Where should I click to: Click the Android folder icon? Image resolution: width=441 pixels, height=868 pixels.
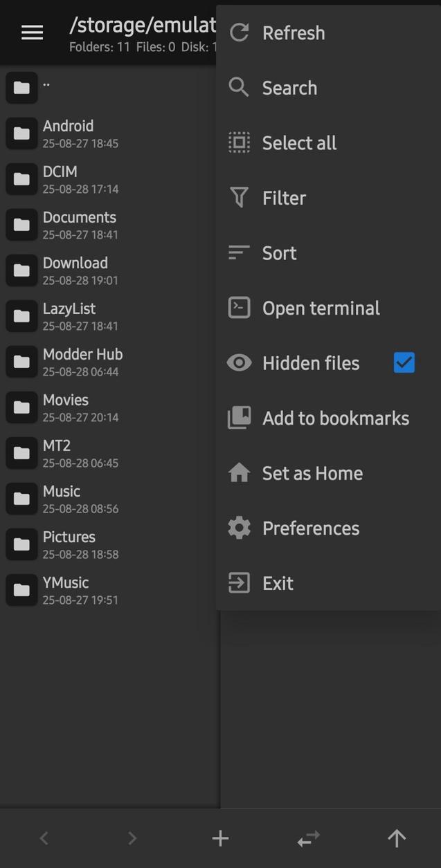point(21,133)
